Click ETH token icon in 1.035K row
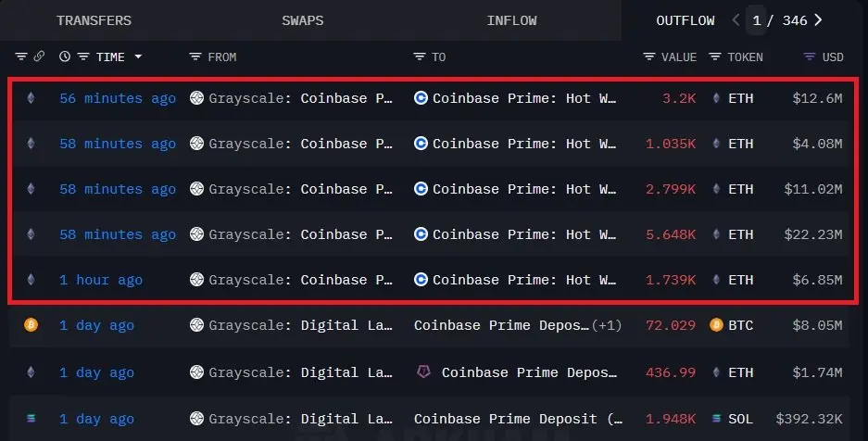The width and height of the screenshot is (868, 441). [x=716, y=144]
